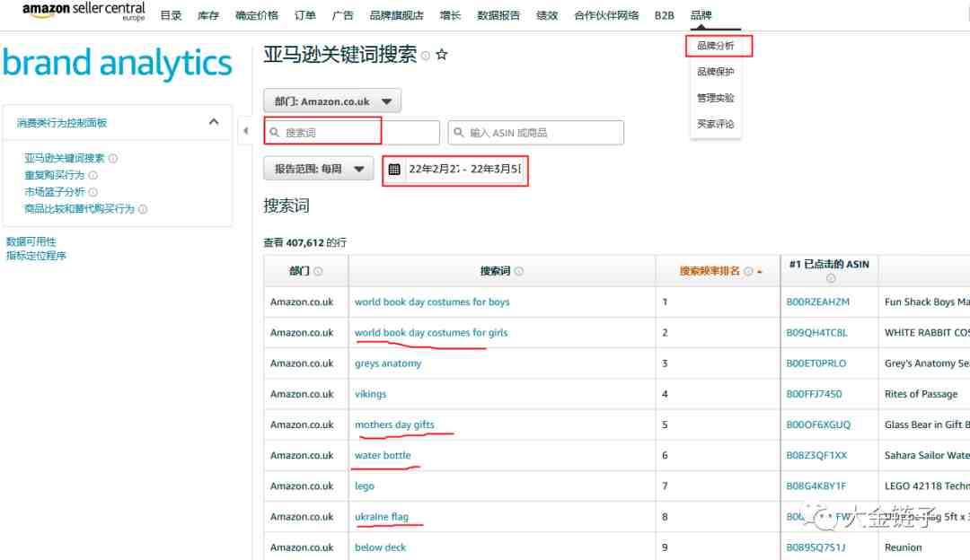Image resolution: width=970 pixels, height=560 pixels.
Task: Open the 绩效 menu
Action: tap(547, 15)
